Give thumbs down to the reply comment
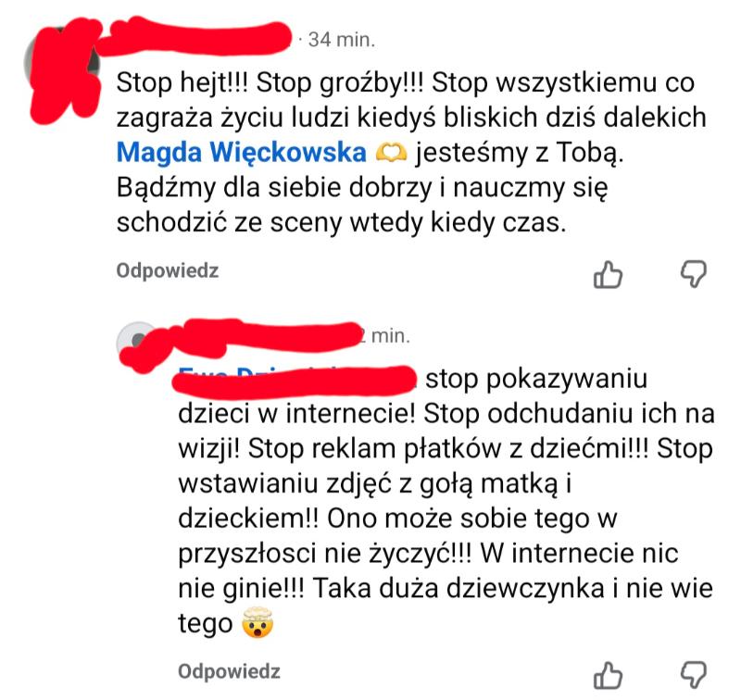The image size is (741, 700). tap(693, 674)
